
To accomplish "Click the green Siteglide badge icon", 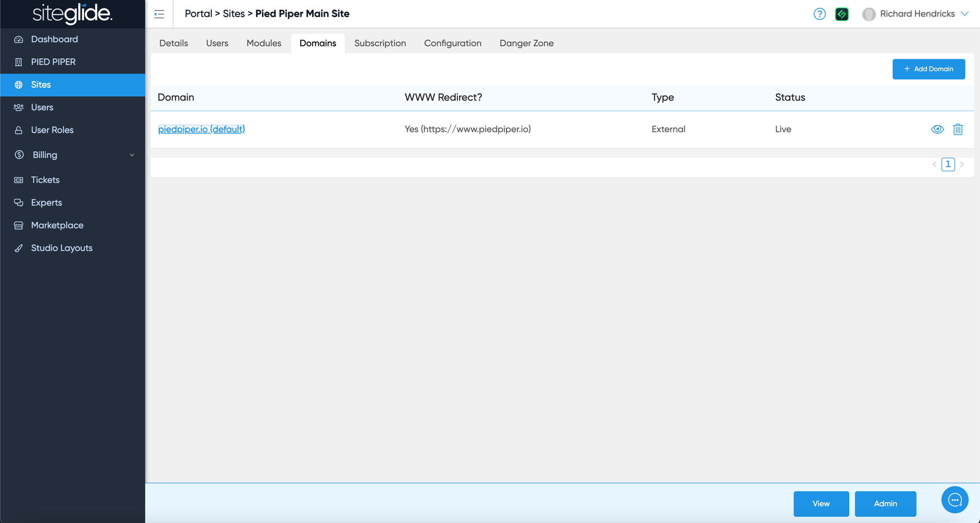I will point(842,14).
